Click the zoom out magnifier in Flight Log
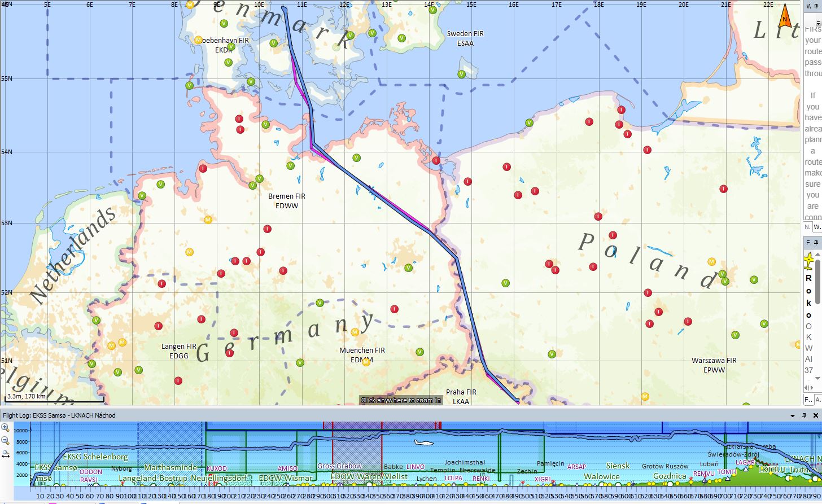 [6, 441]
